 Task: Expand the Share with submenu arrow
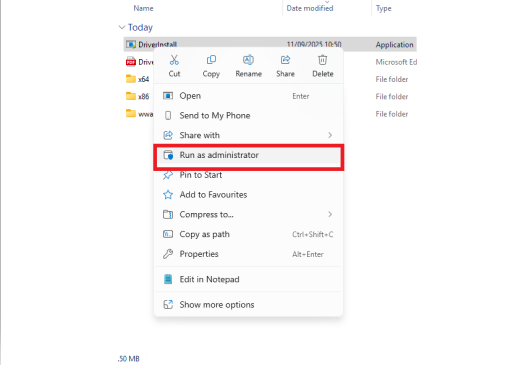(330, 135)
